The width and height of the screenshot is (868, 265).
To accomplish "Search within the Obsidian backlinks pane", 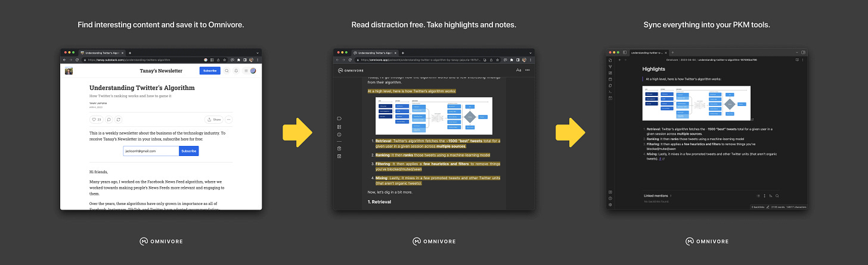I will pyautogui.click(x=777, y=195).
